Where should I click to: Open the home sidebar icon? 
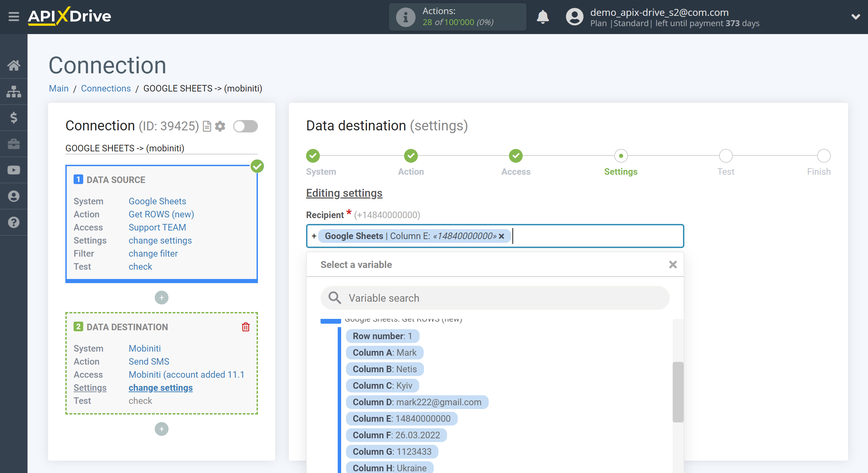(14, 65)
